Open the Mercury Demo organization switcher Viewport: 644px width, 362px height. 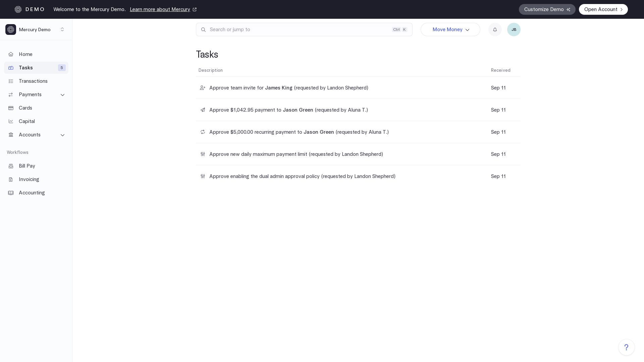pos(36,29)
